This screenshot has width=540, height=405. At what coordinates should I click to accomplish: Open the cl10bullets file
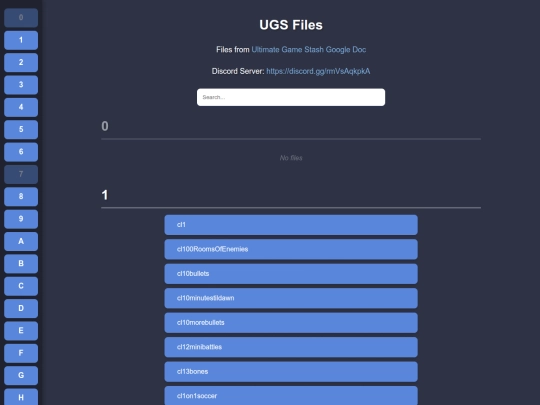[291, 274]
